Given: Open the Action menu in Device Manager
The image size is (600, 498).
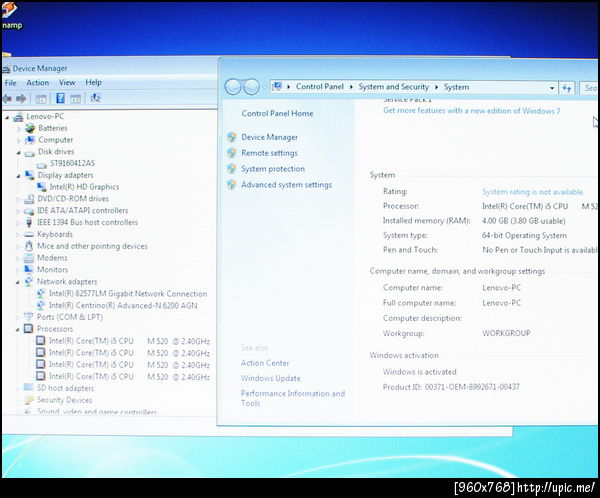Looking at the screenshot, I should 38,83.
